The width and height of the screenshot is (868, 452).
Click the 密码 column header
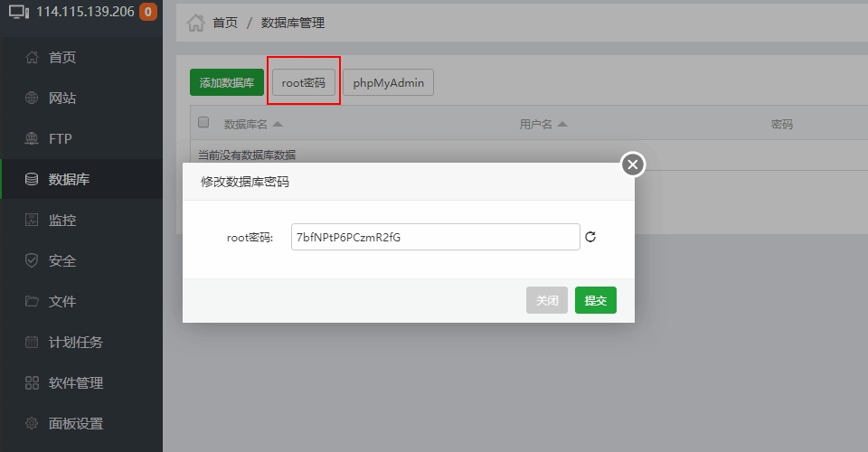point(782,124)
